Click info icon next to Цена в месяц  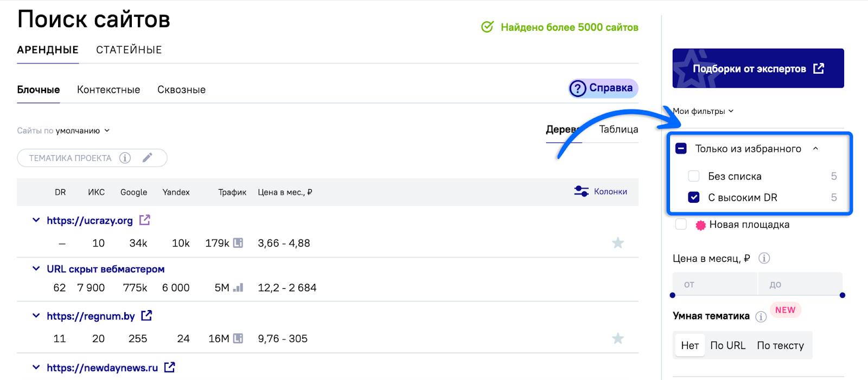pyautogui.click(x=764, y=258)
